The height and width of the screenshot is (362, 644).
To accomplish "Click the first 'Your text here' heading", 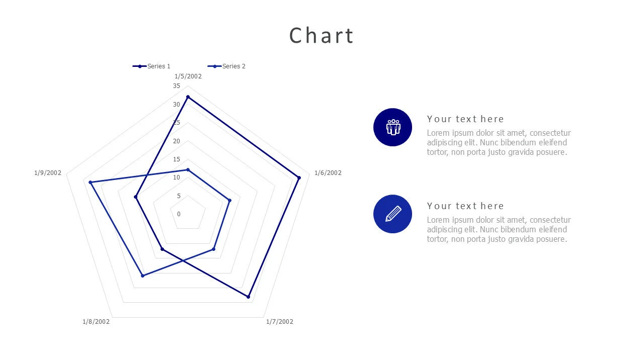I will point(465,119).
